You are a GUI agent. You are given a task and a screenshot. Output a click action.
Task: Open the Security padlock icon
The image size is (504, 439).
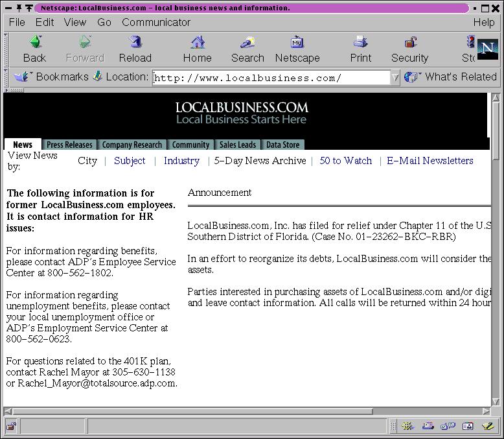pos(410,42)
